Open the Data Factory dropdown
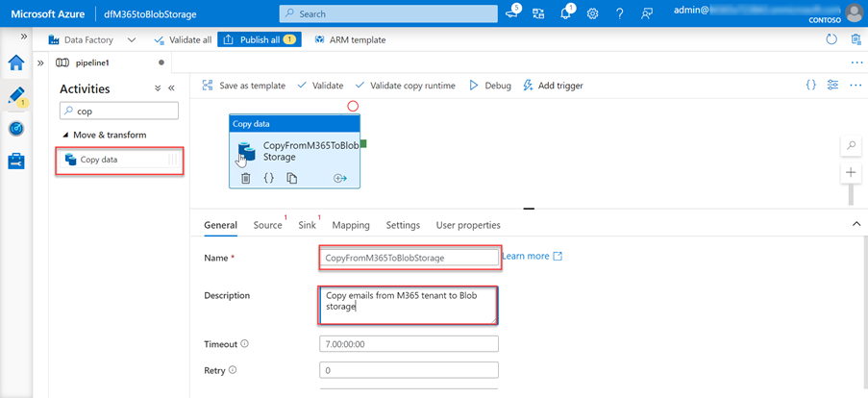The height and width of the screenshot is (398, 868). 92,39
